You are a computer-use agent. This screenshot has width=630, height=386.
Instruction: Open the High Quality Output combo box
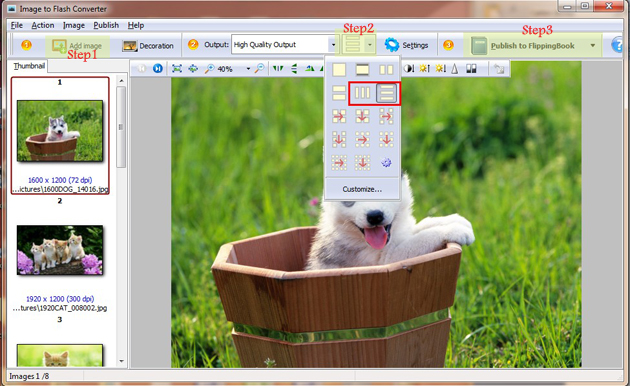tap(284, 45)
